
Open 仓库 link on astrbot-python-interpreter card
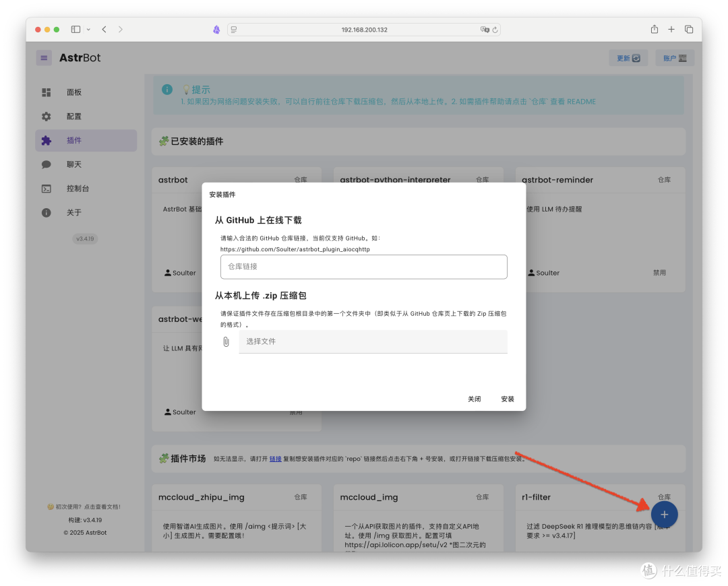tap(483, 180)
